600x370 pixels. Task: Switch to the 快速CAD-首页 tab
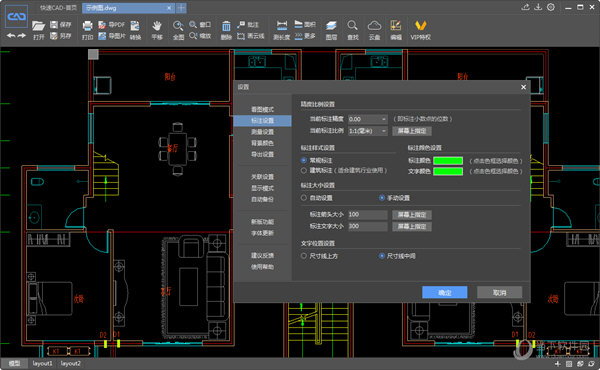coord(58,8)
